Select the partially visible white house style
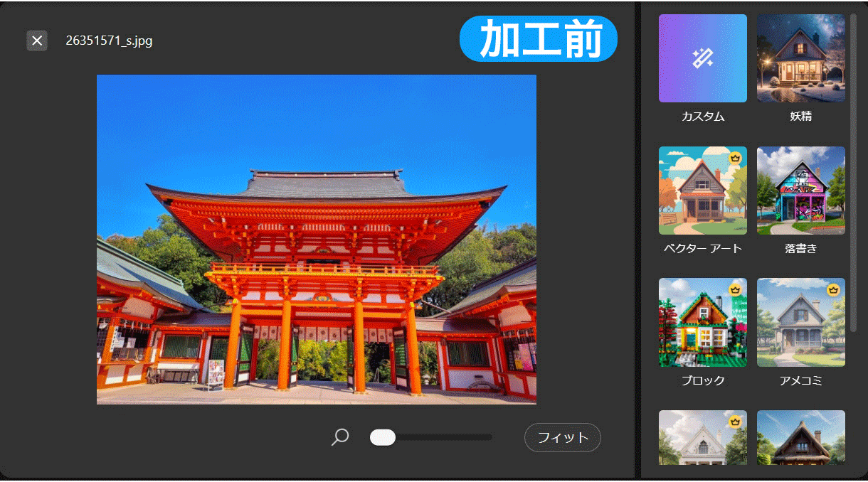Viewport: 868px width, 482px height. [x=702, y=437]
